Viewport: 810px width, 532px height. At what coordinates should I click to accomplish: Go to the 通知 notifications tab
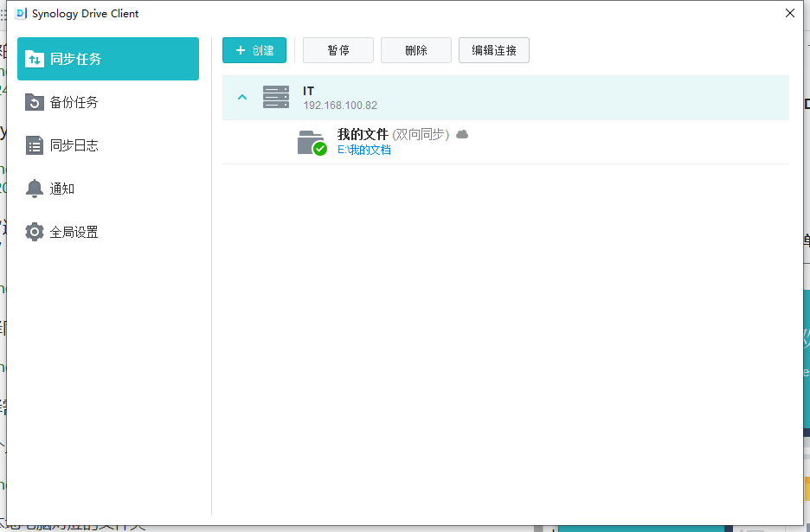point(108,189)
